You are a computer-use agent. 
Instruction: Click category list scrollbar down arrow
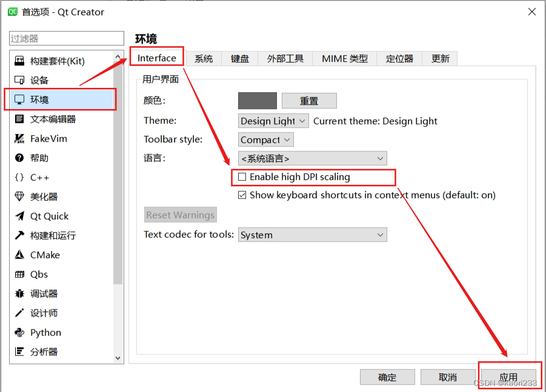(x=118, y=358)
